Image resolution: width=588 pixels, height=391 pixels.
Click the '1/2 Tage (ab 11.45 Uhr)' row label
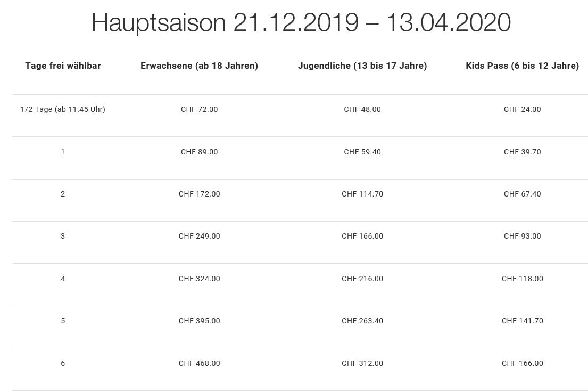63,109
